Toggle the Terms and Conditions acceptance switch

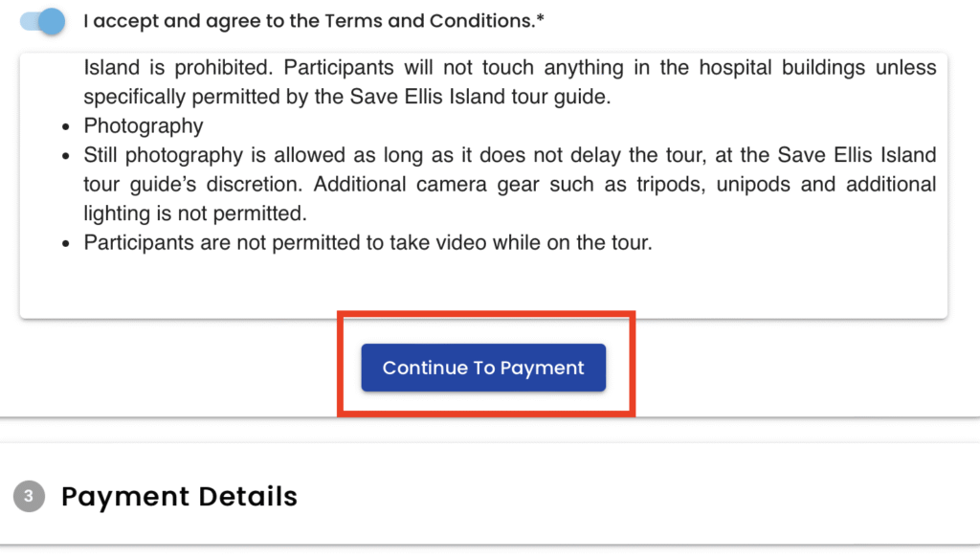pos(43,21)
